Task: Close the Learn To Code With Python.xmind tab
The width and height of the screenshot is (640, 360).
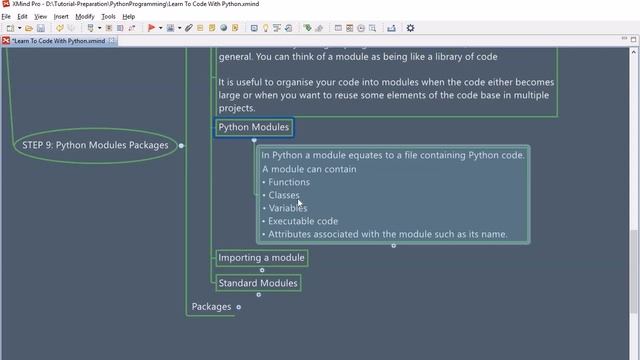Action: click(111, 40)
